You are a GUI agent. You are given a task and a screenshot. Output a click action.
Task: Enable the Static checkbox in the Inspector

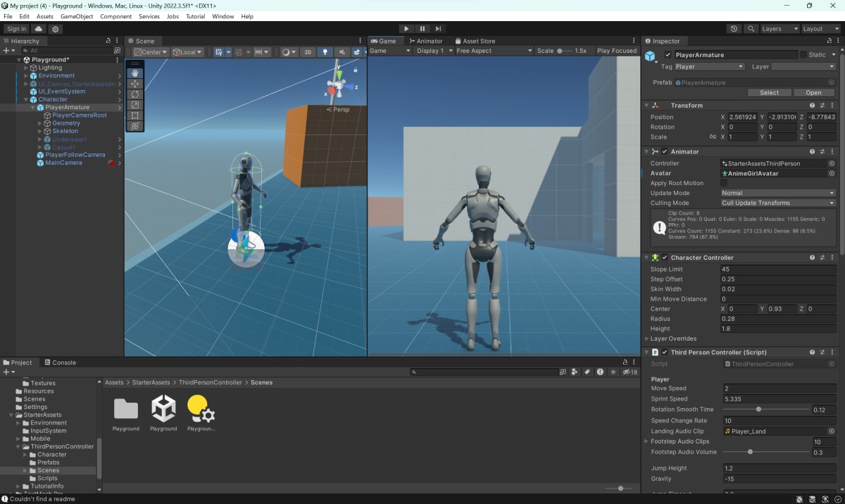tap(803, 55)
